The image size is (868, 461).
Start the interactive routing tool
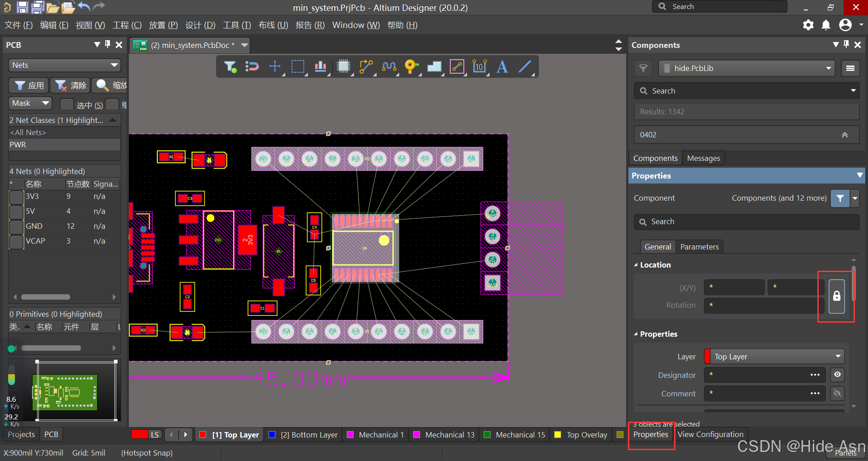366,67
